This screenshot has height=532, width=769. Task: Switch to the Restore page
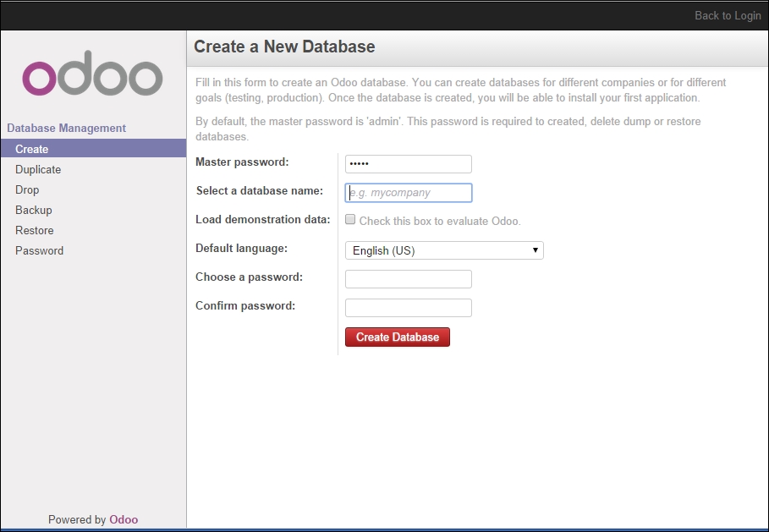35,230
